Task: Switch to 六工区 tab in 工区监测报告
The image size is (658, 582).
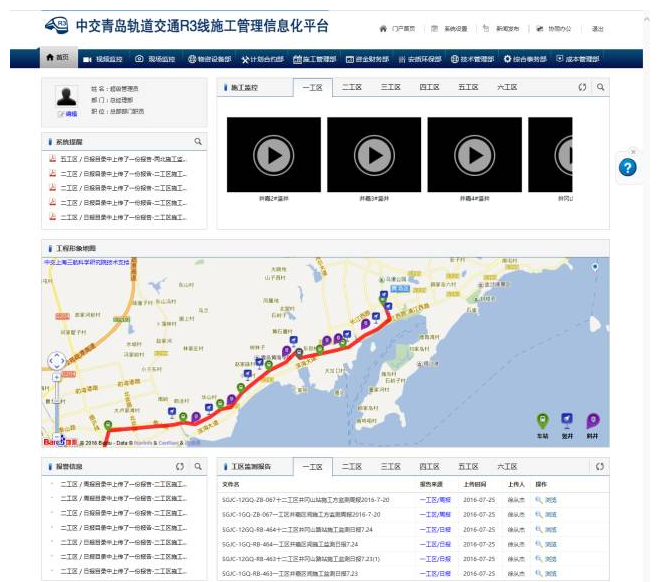Action: coord(507,466)
